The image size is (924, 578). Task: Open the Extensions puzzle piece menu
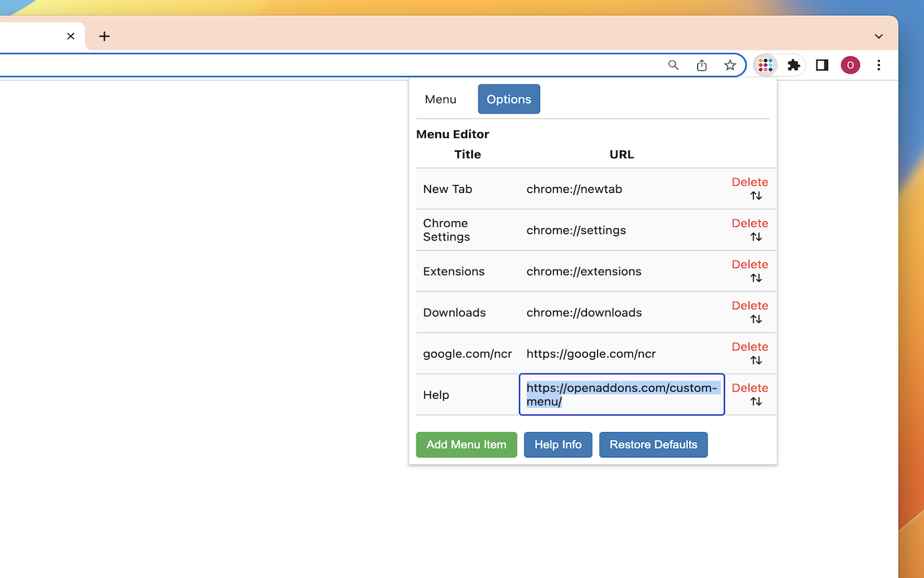[x=793, y=65]
